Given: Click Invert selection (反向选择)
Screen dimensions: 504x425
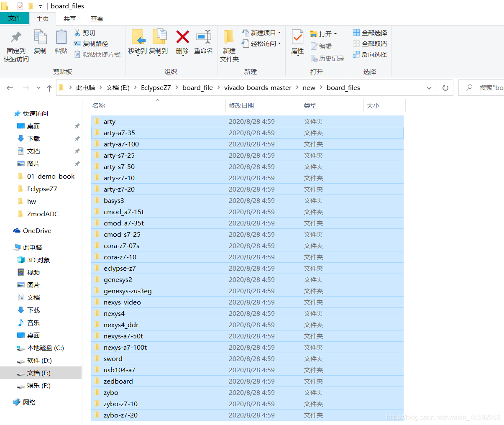Looking at the screenshot, I should (x=370, y=54).
